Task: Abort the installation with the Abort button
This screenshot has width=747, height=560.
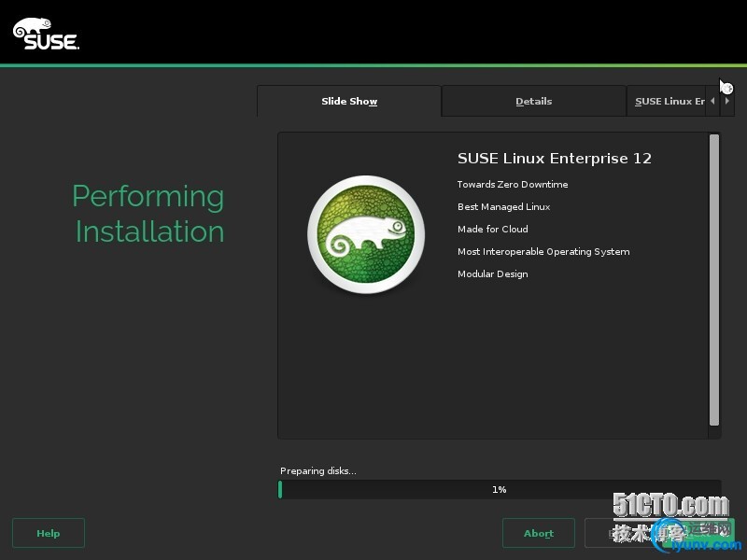Action: (x=538, y=533)
